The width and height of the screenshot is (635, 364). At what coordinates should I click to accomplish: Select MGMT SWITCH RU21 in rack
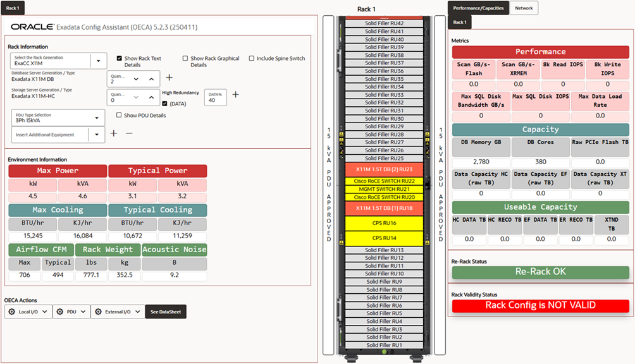385,190
